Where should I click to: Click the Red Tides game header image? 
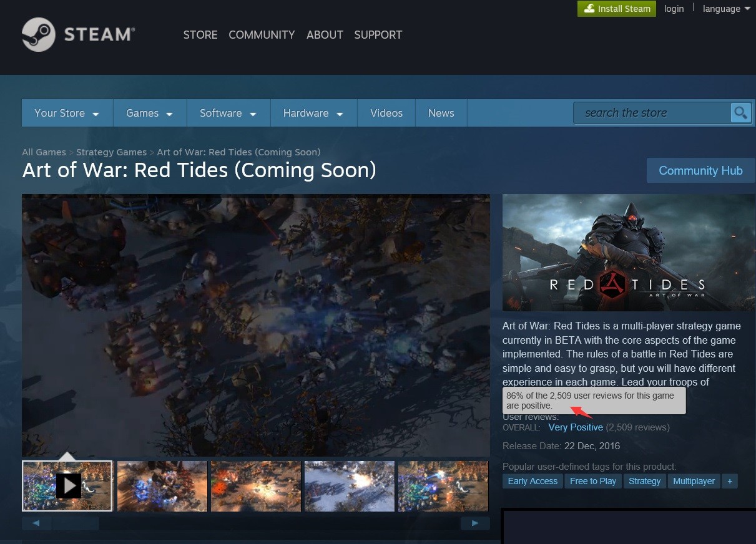pyautogui.click(x=629, y=253)
